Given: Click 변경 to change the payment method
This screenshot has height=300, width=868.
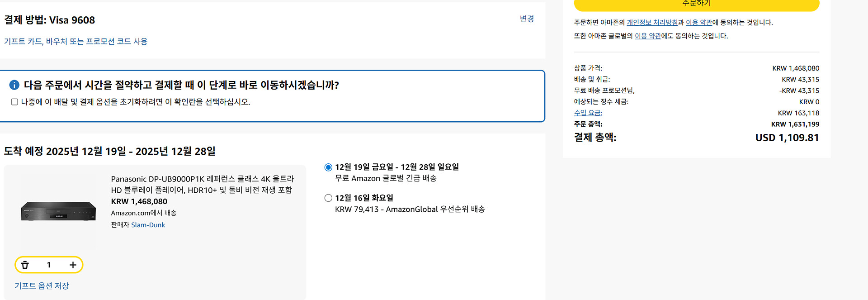Looking at the screenshot, I should click(x=527, y=19).
